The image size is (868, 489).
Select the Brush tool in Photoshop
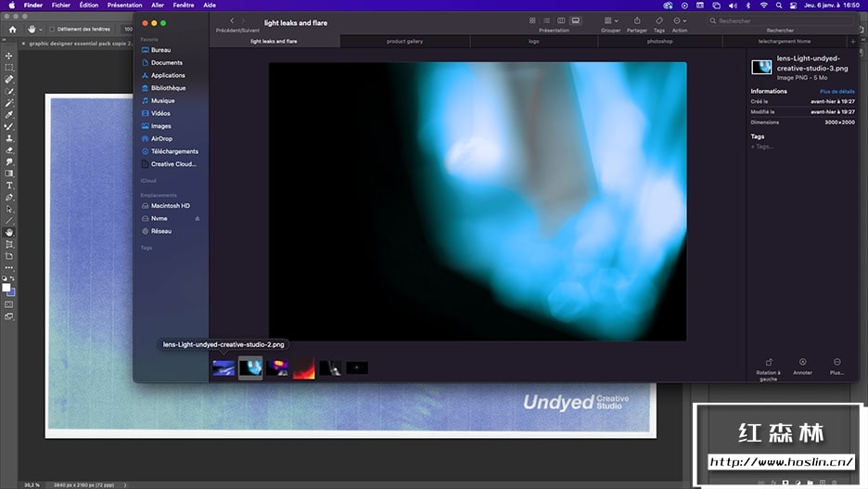9,127
